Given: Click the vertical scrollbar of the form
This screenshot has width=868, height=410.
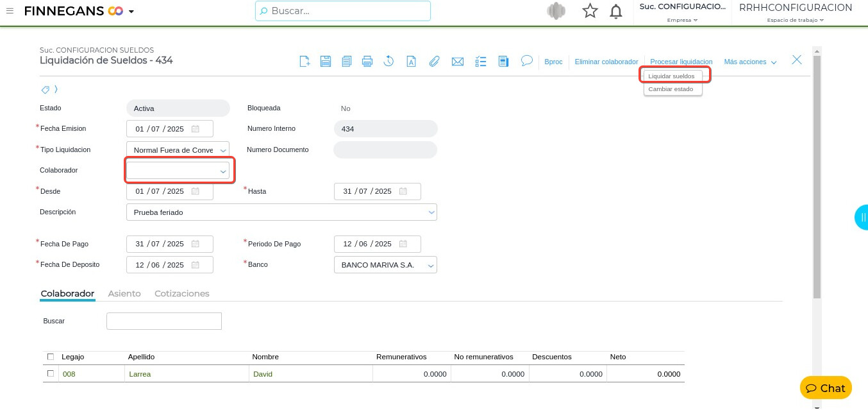Looking at the screenshot, I should (817, 176).
